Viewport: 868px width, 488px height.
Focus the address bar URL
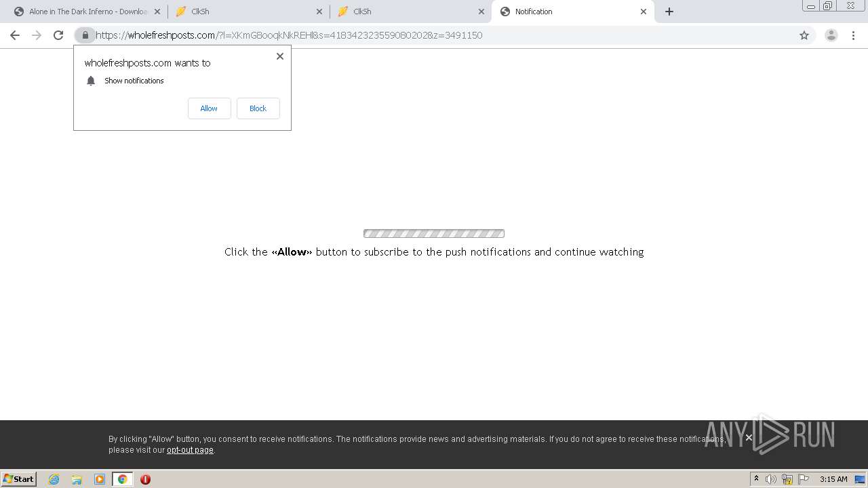(289, 35)
